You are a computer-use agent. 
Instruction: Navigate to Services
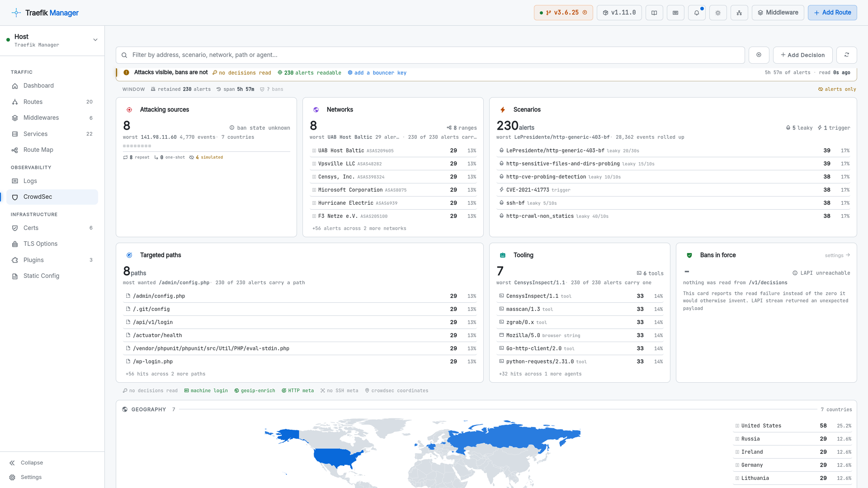coord(52,134)
